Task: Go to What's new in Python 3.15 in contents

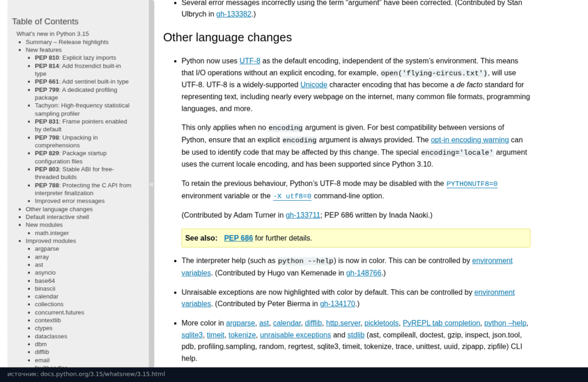Action: pyautogui.click(x=52, y=34)
